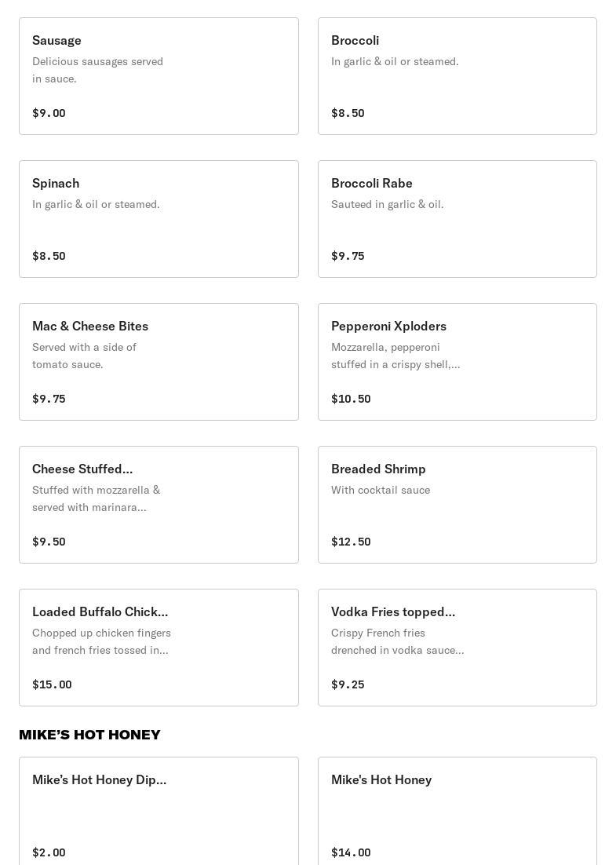616x865 pixels.
Task: Open the Loaded Buffalo Chicken item
Action: pyautogui.click(x=159, y=648)
